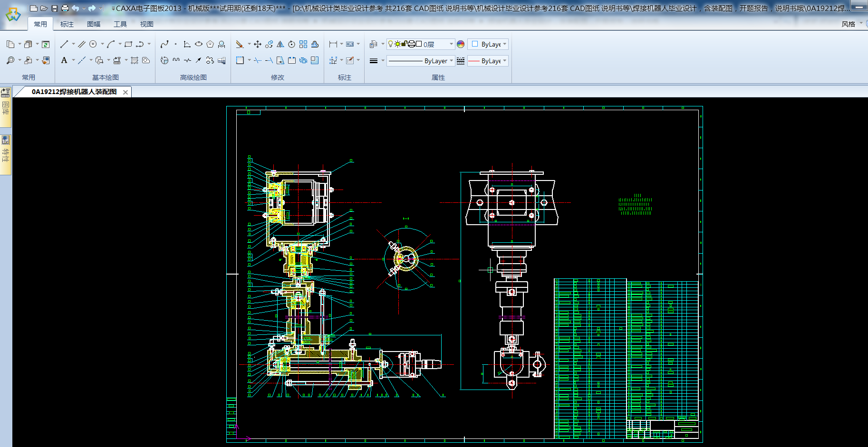Screen dimensions: 868x447
Task: Open the red line ByLayer dropdown
Action: click(x=504, y=61)
